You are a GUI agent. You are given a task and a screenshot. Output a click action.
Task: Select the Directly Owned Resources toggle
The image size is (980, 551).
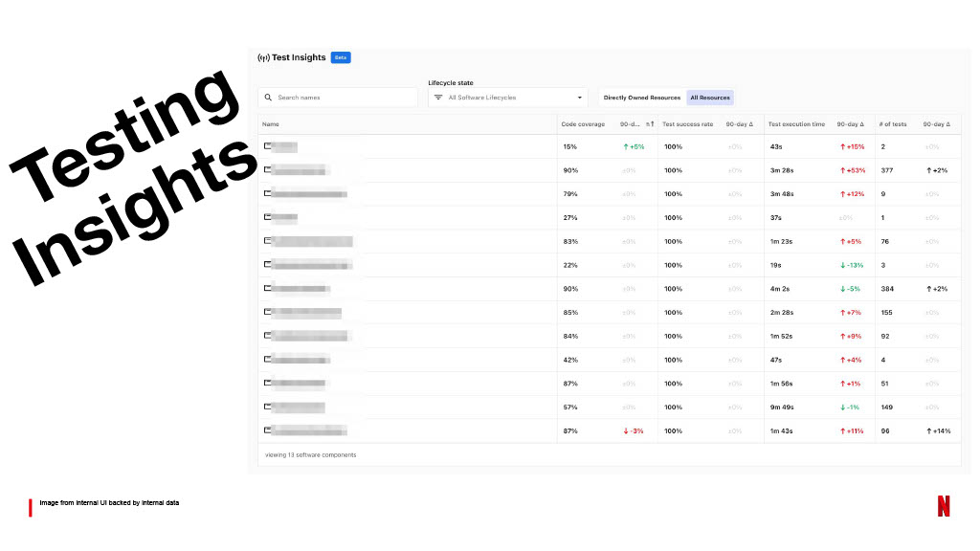642,98
